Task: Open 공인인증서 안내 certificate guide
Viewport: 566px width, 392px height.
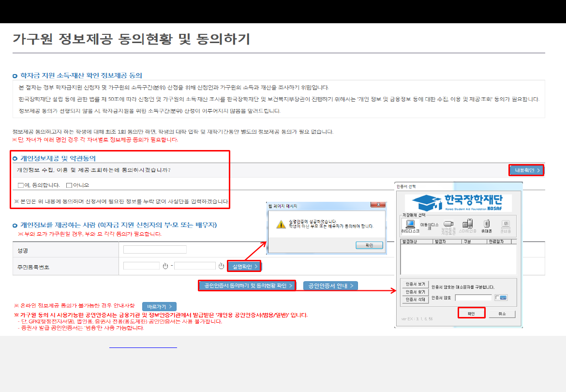Action: pyautogui.click(x=330, y=286)
